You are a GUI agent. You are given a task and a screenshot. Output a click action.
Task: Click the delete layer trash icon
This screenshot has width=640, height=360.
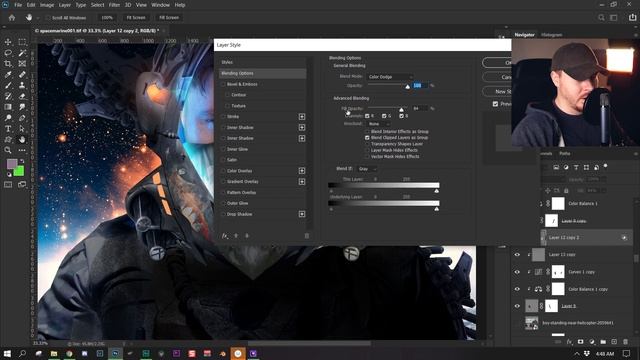pyautogui.click(x=625, y=342)
